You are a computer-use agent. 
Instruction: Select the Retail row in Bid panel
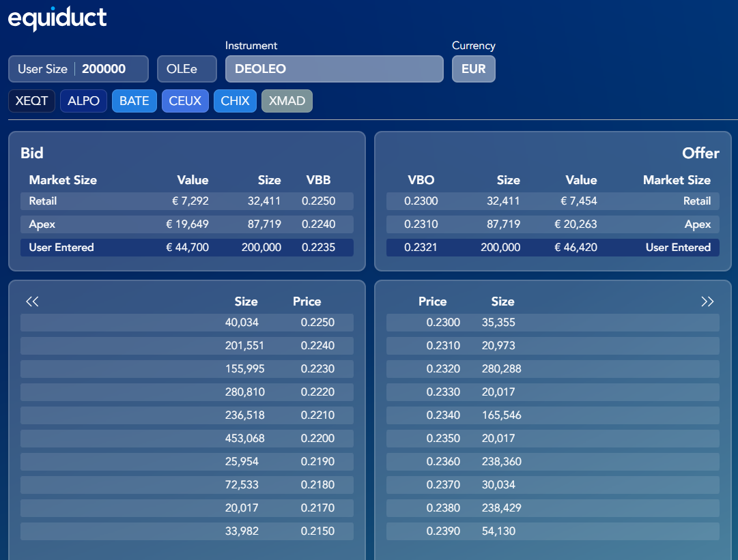point(187,201)
